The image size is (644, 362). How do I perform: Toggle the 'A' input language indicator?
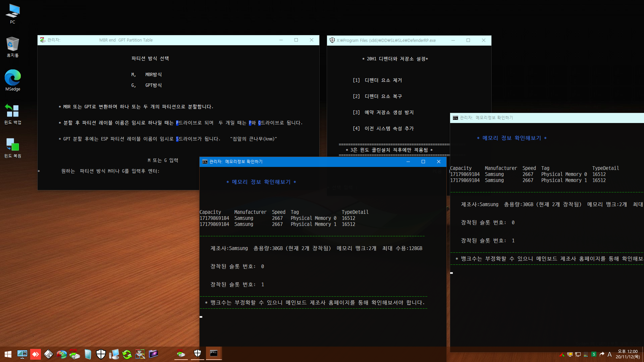(610, 354)
